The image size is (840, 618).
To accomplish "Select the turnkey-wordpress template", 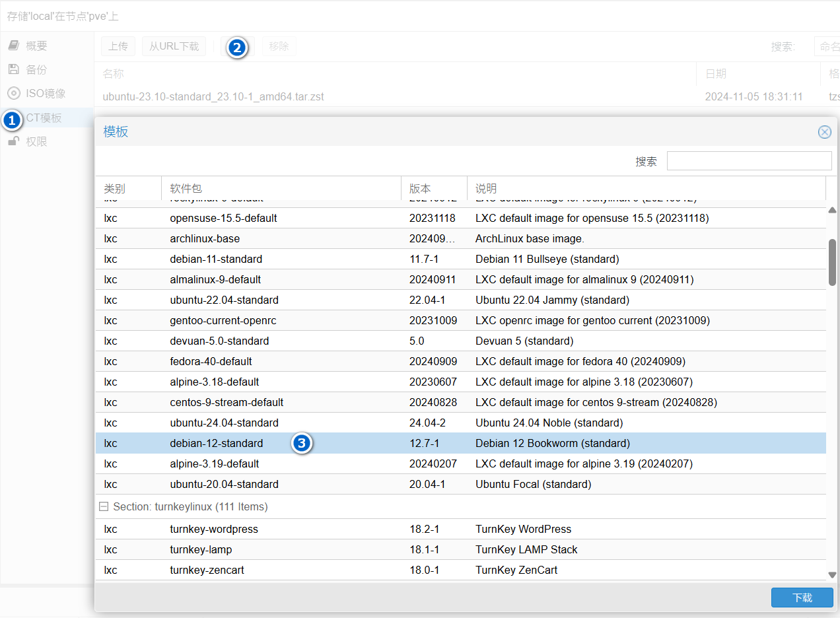I will pos(460,529).
